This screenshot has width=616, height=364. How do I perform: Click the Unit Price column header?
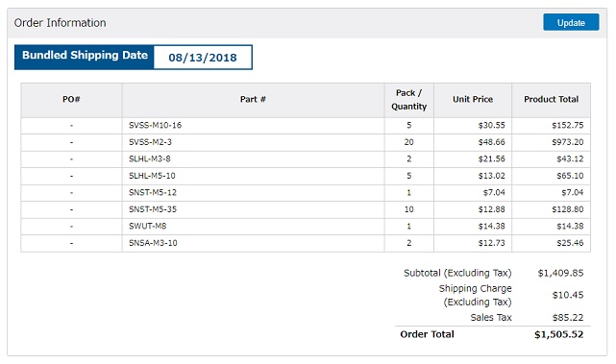pyautogui.click(x=473, y=100)
